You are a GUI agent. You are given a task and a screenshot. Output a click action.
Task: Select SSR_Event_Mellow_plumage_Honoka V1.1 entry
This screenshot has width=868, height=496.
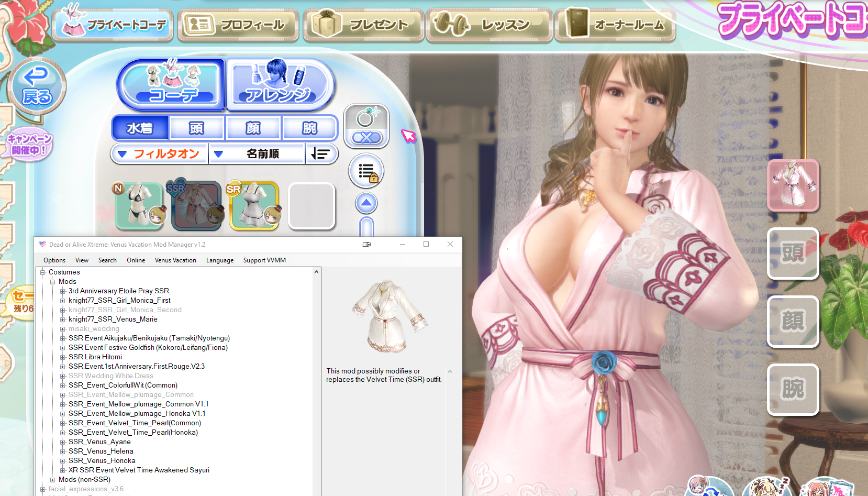coord(137,414)
